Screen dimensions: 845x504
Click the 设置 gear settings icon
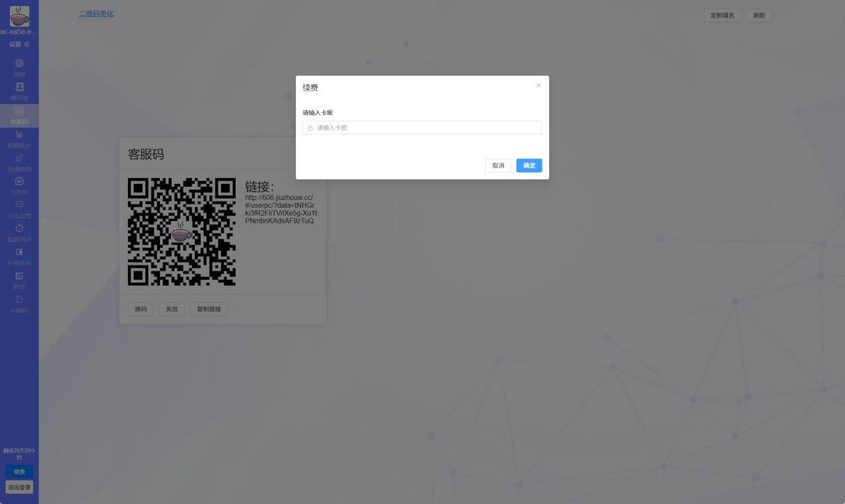tap(27, 44)
